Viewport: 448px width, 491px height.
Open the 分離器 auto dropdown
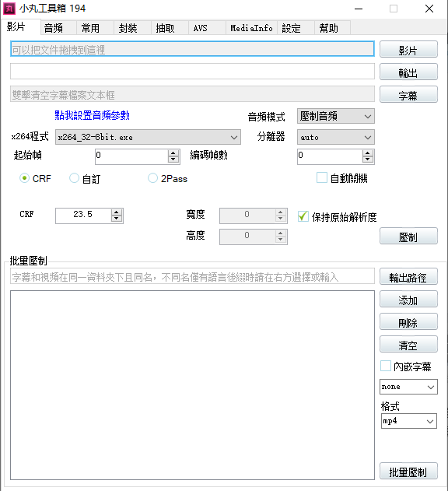(x=335, y=137)
